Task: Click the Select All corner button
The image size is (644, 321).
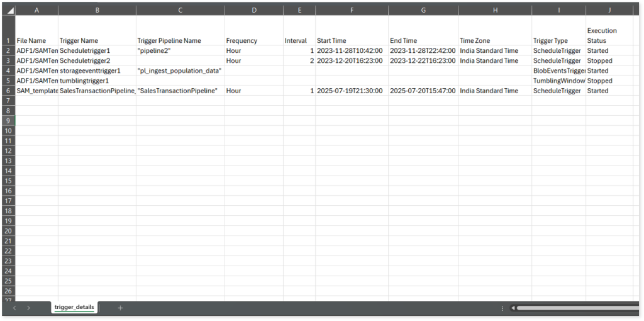Action: point(8,10)
